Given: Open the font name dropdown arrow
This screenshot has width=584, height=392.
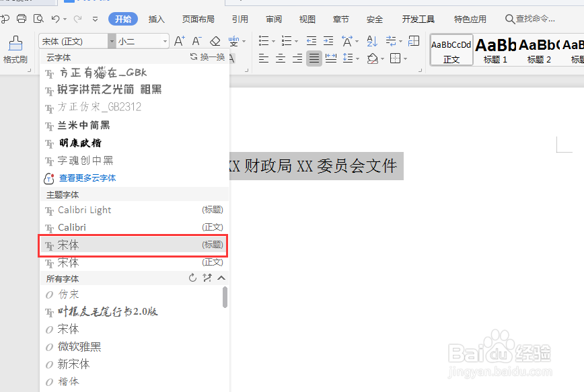Looking at the screenshot, I should pos(112,41).
